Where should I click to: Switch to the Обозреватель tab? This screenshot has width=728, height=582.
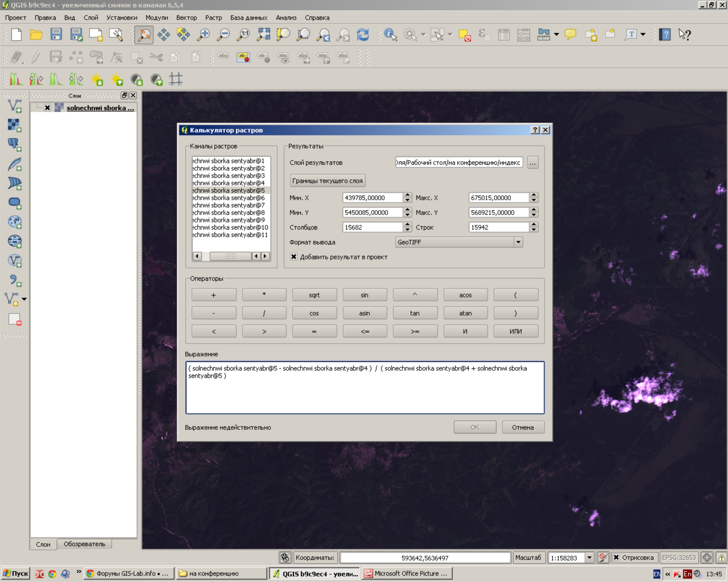click(x=84, y=544)
